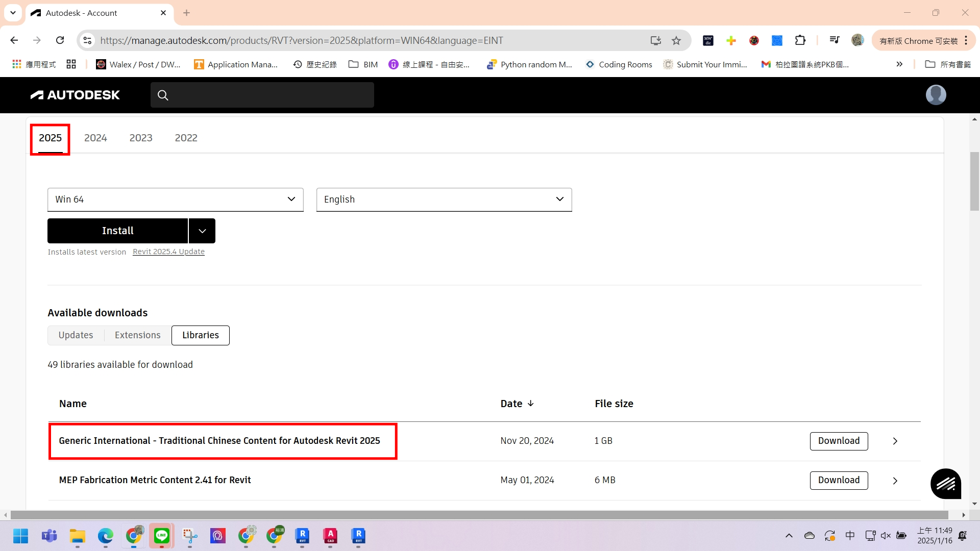The width and height of the screenshot is (980, 551).
Task: Show more bookmarks double chevron
Action: (899, 64)
